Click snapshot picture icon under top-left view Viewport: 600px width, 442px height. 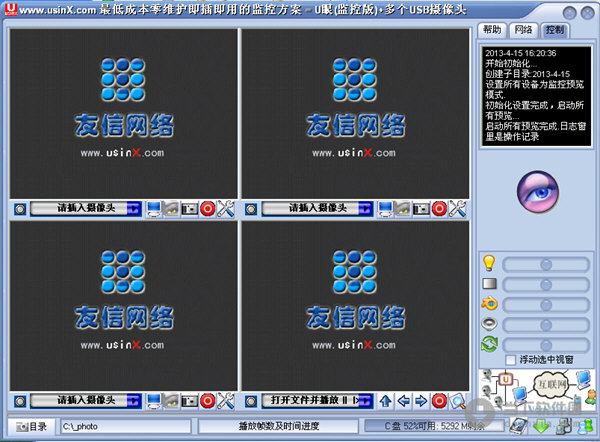(171, 209)
